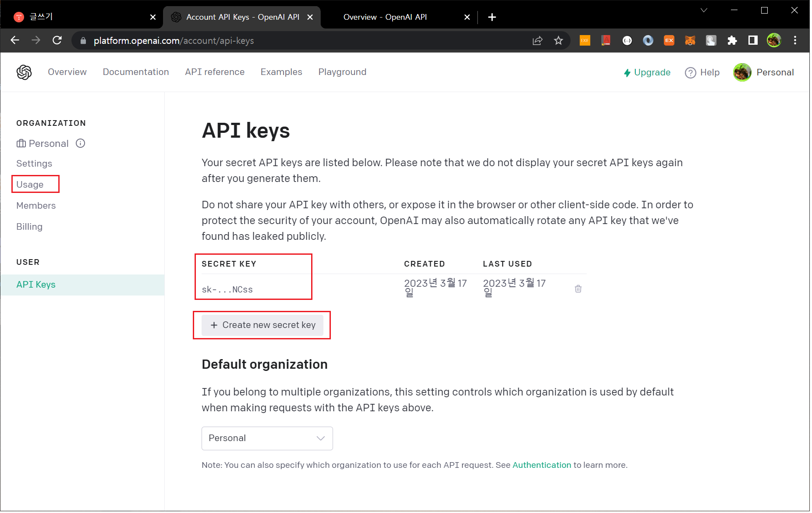Open Playground in the top navigation
Image resolution: width=812 pixels, height=513 pixels.
coord(342,72)
